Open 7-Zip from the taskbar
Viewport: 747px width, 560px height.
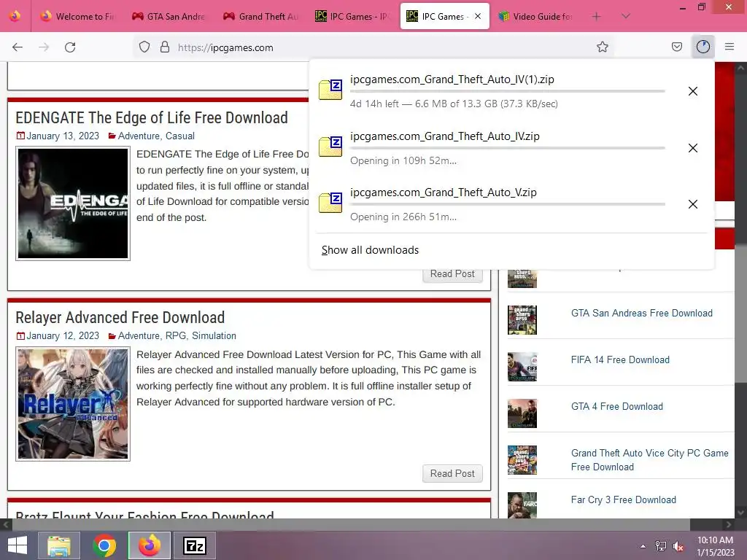pos(195,545)
